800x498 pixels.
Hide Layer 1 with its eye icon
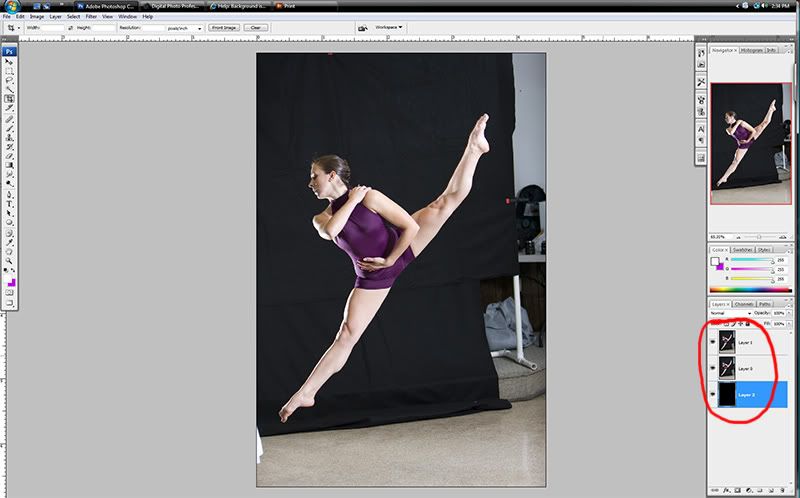click(713, 342)
